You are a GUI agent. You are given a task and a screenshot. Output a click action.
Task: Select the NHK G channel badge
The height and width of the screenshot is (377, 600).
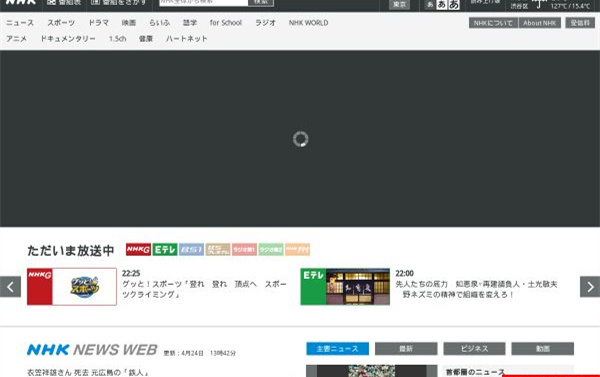pos(138,250)
